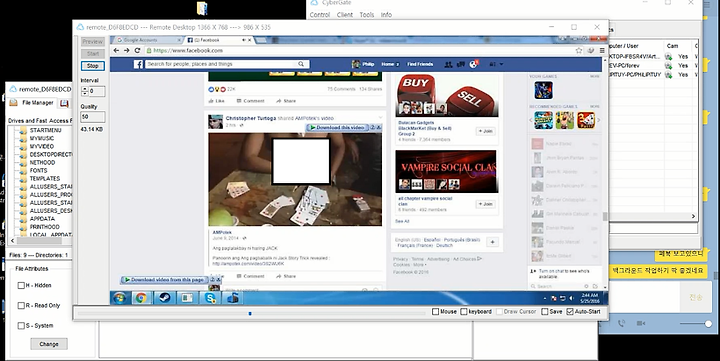The image size is (720, 361).
Task: Click the remote desktop progress slider bar
Action: (x=251, y=314)
